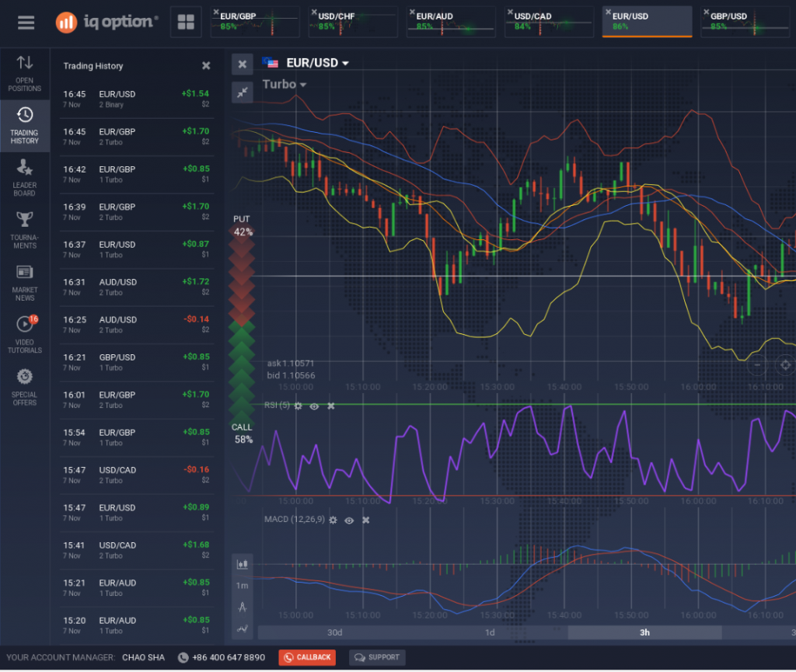Click the asset grid layout icon
The width and height of the screenshot is (796, 672).
click(186, 23)
